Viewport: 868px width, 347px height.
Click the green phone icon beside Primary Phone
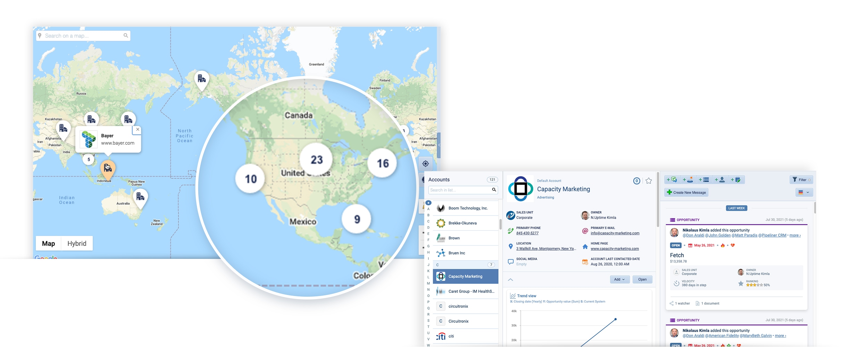pyautogui.click(x=510, y=231)
